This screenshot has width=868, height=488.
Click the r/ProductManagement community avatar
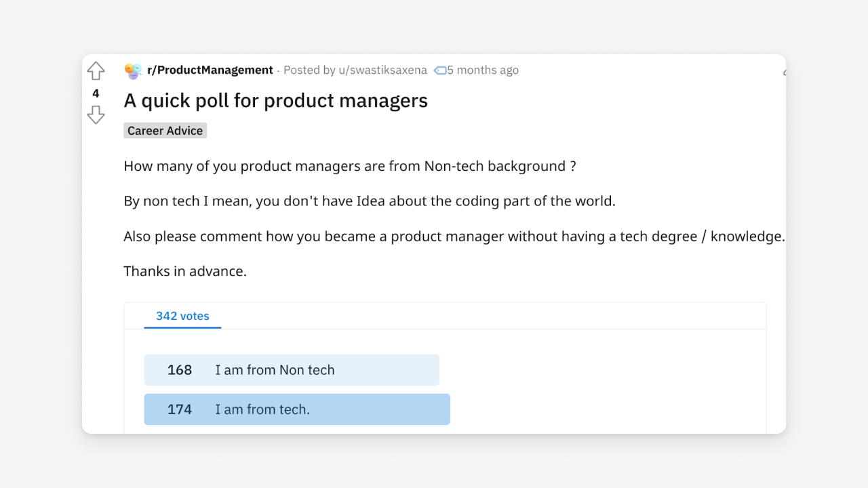133,70
